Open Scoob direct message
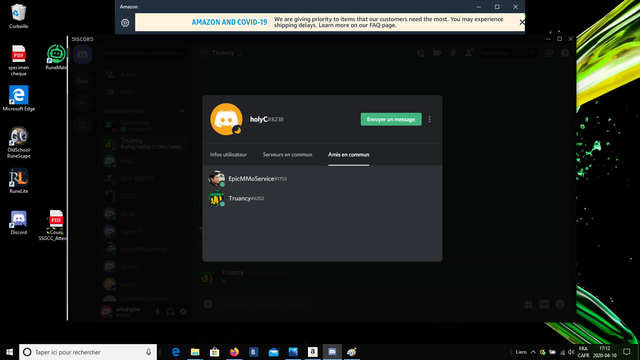The image size is (640, 360). click(x=144, y=267)
